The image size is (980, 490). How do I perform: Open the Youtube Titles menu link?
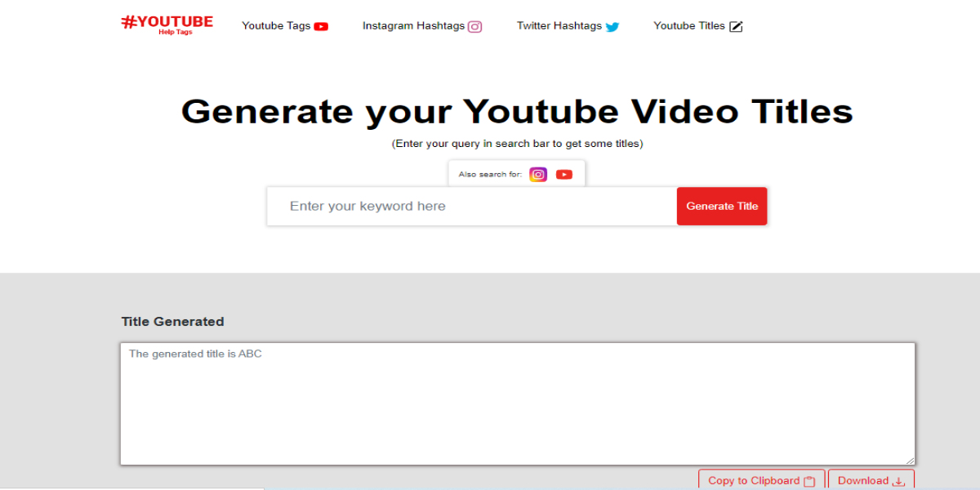click(x=698, y=25)
